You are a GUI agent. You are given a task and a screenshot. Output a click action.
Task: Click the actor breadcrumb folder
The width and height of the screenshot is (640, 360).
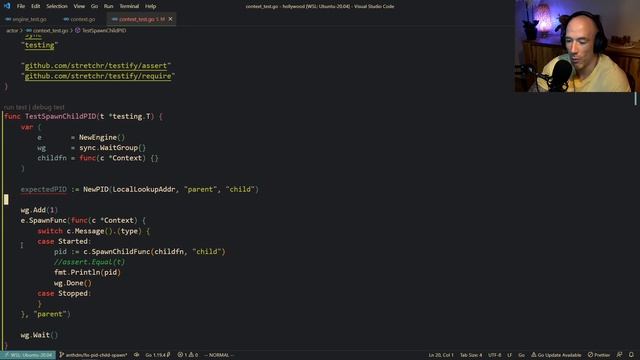click(x=12, y=31)
